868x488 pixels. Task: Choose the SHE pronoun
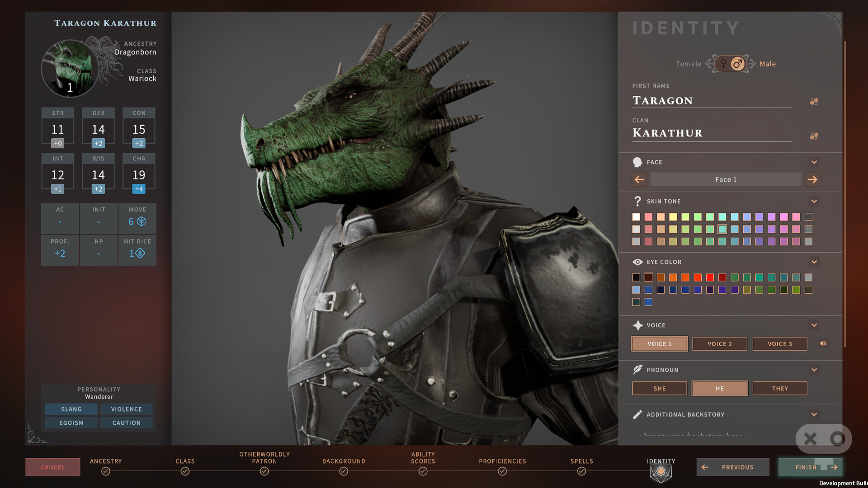pos(660,389)
